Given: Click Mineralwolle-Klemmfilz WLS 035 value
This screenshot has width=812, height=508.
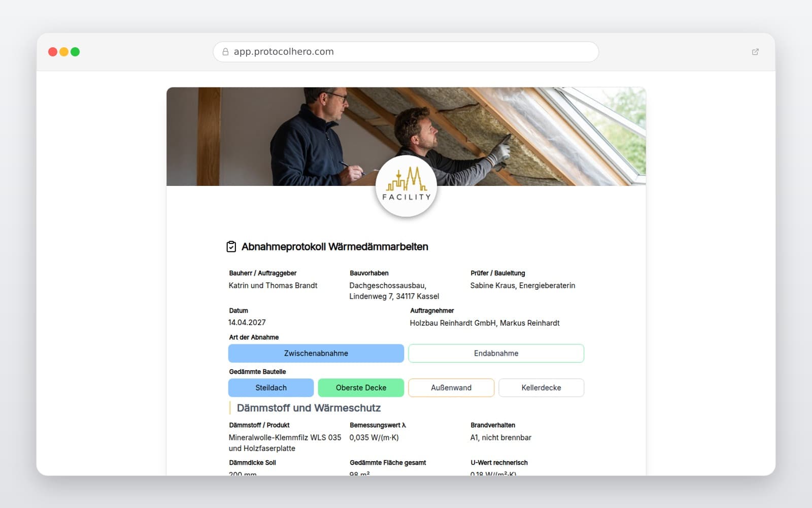Looking at the screenshot, I should [x=285, y=437].
